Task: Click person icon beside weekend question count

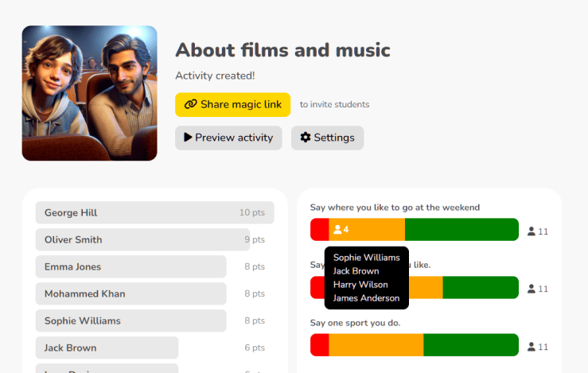Action: (x=532, y=231)
